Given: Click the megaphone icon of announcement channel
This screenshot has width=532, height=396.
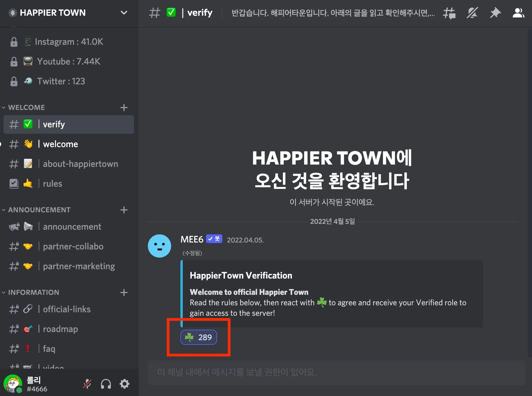Looking at the screenshot, I should [x=14, y=227].
